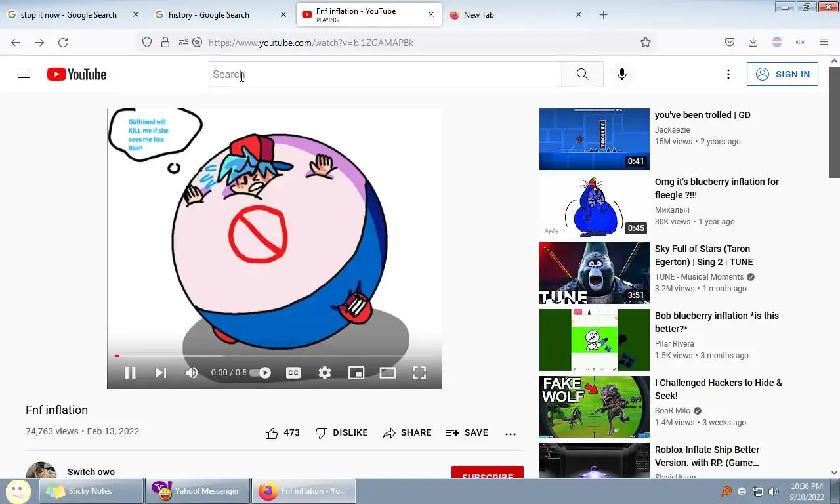Viewport: 840px width, 504px height.
Task: Mute the video volume
Action: [191, 373]
